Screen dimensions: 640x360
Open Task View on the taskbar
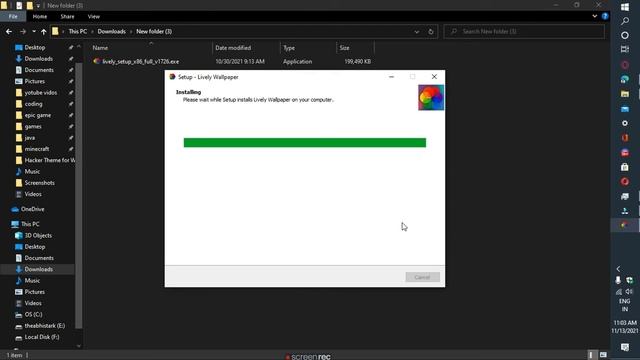(x=625, y=49)
